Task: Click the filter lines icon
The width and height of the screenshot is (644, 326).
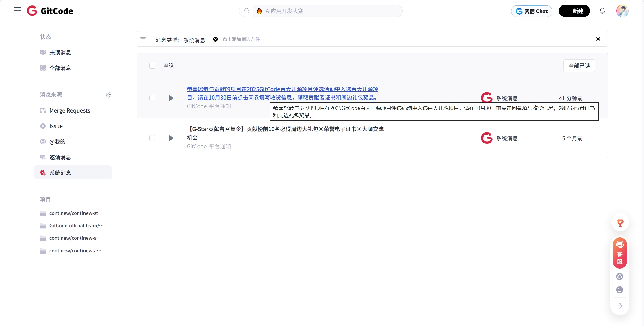Action: coord(143,39)
